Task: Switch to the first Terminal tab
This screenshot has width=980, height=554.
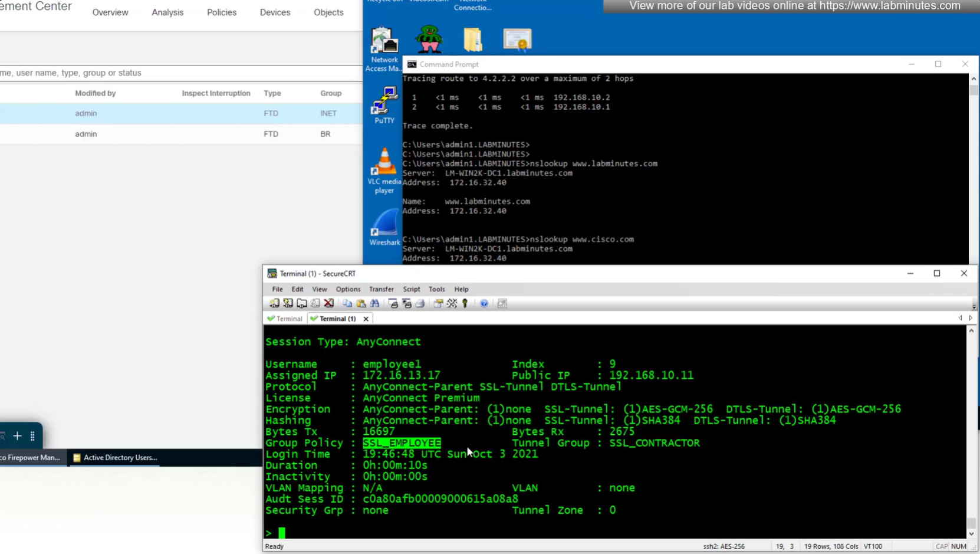Action: click(285, 319)
